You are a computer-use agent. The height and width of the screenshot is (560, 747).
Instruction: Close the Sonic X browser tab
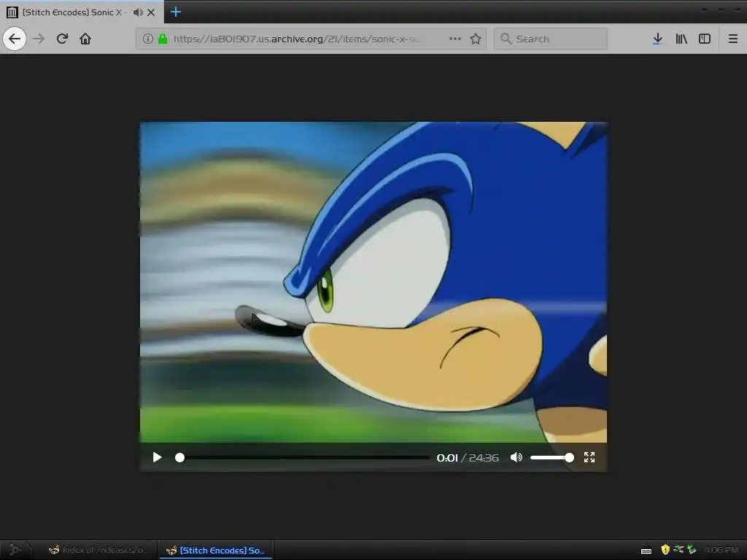coord(151,12)
